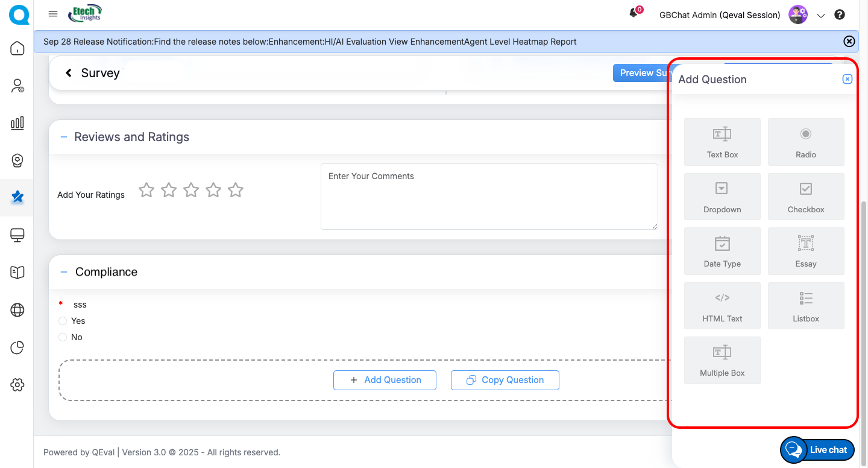Open the hamburger navigation menu
This screenshot has width=868, height=468.
pos(53,14)
